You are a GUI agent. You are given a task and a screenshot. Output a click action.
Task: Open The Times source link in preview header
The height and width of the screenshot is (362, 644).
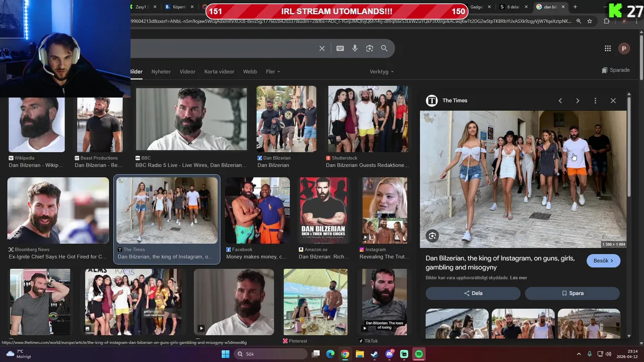tap(447, 101)
